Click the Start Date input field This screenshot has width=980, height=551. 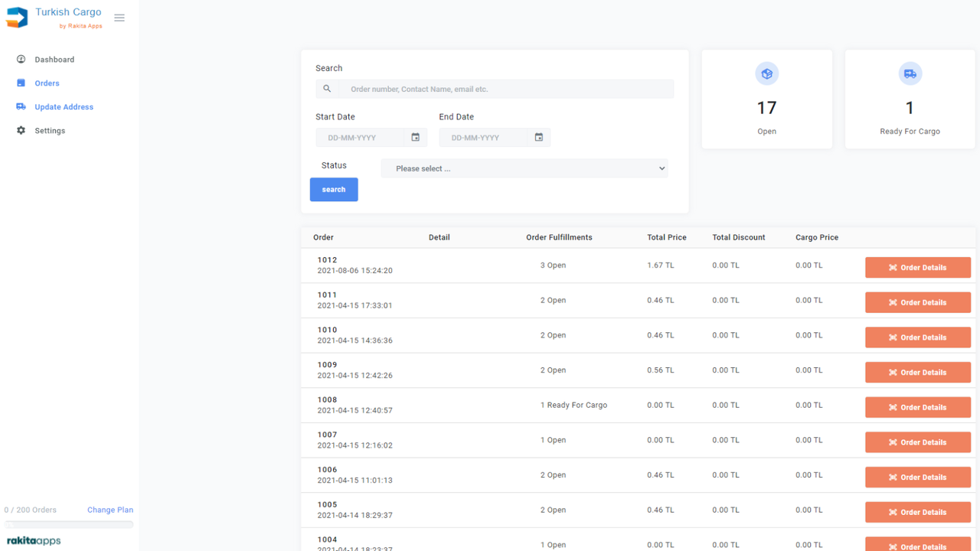pyautogui.click(x=360, y=138)
